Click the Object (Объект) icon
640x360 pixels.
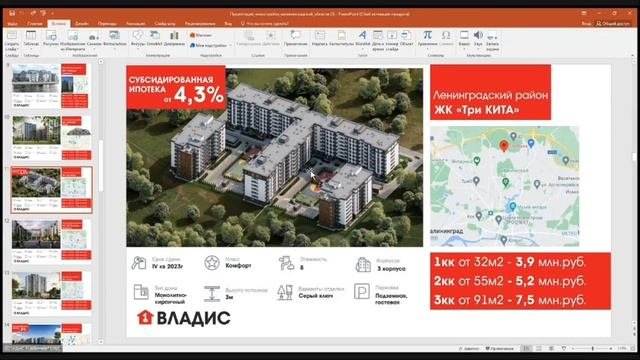tap(406, 36)
